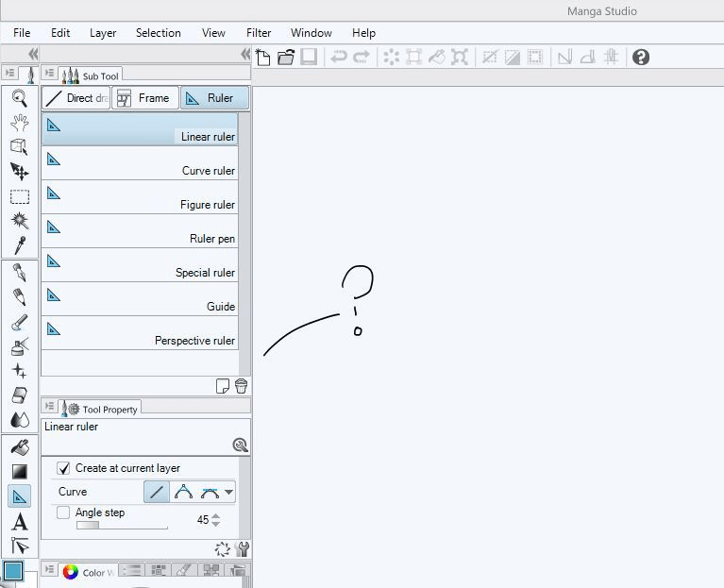Viewport: 724px width, 588px height.
Task: Select the Blend droplets tool
Action: tap(20, 420)
